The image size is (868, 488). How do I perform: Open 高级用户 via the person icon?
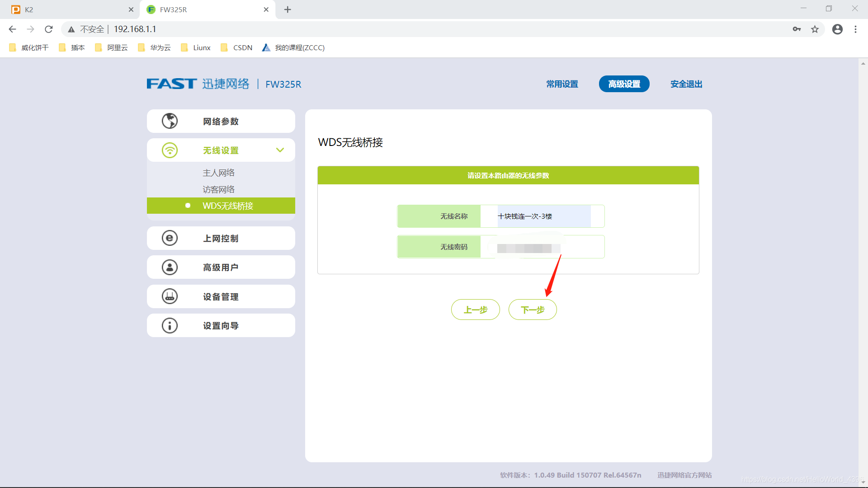pos(170,267)
